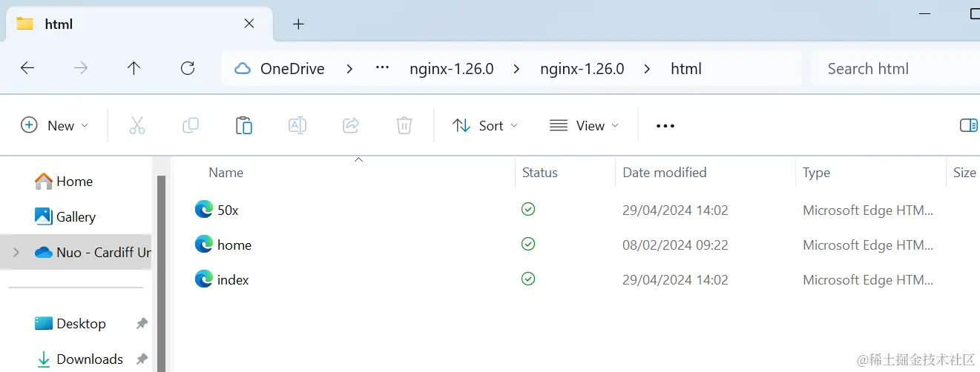Sort by Type column header

(816, 172)
